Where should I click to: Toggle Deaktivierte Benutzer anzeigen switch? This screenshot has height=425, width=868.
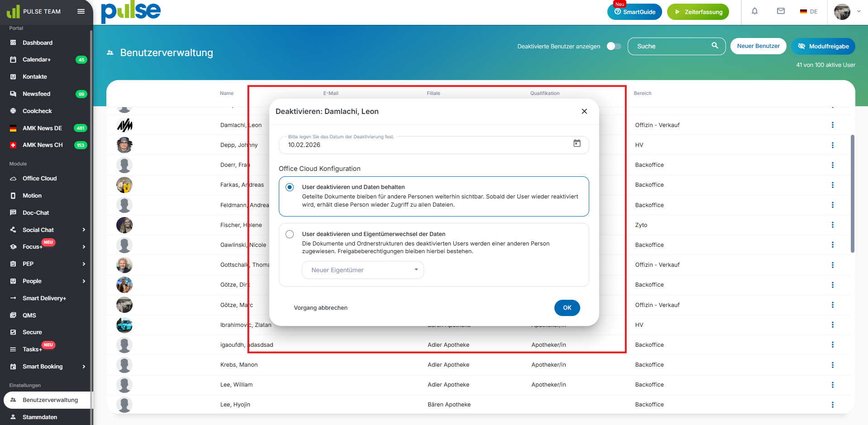coord(614,46)
